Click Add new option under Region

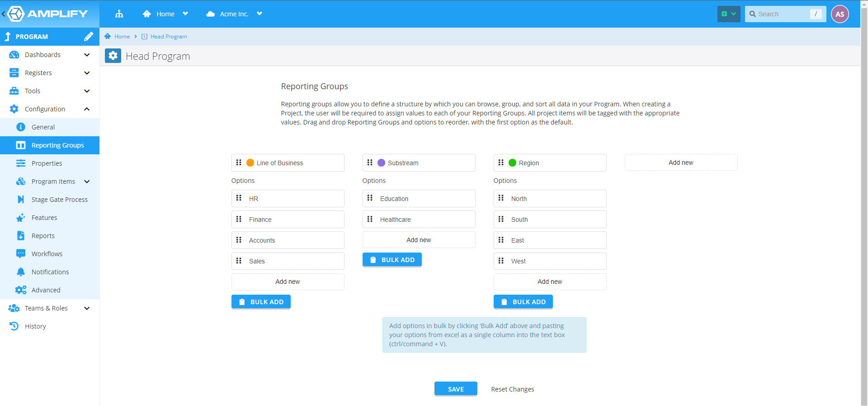(x=550, y=282)
